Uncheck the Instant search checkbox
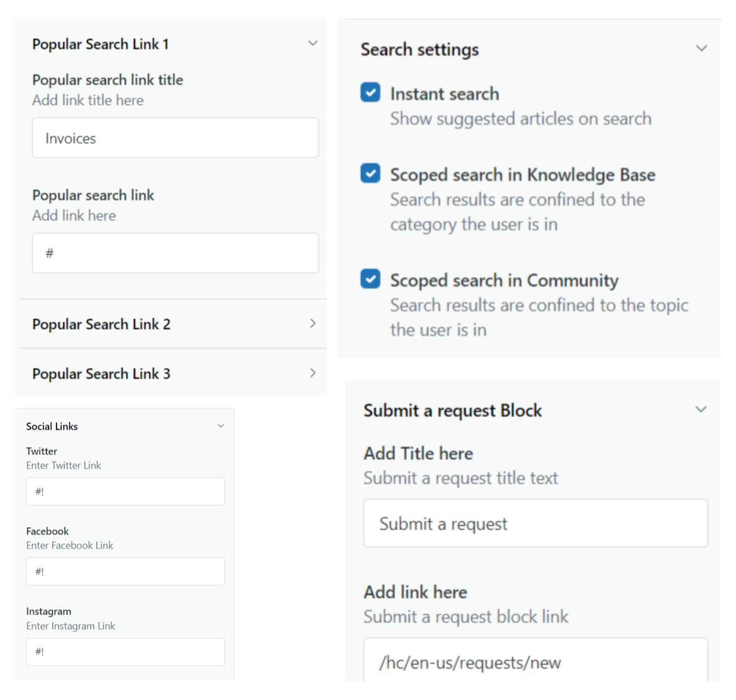This screenshot has height=700, width=736. (370, 92)
